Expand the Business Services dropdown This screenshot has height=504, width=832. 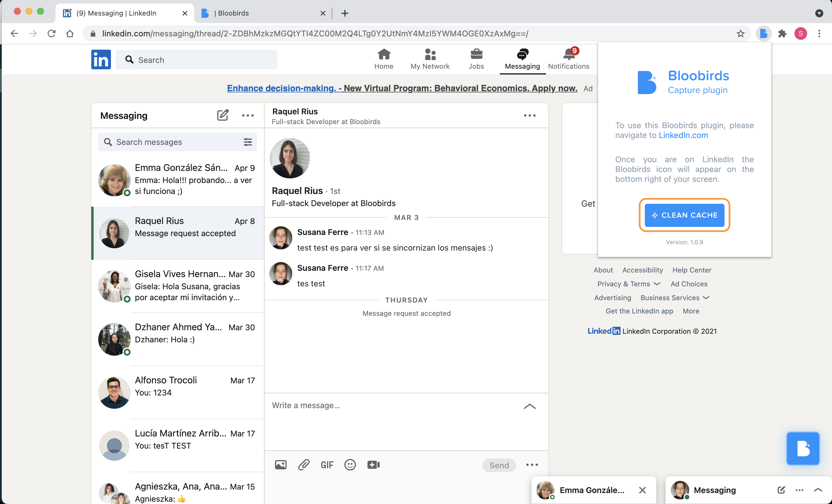click(x=675, y=298)
